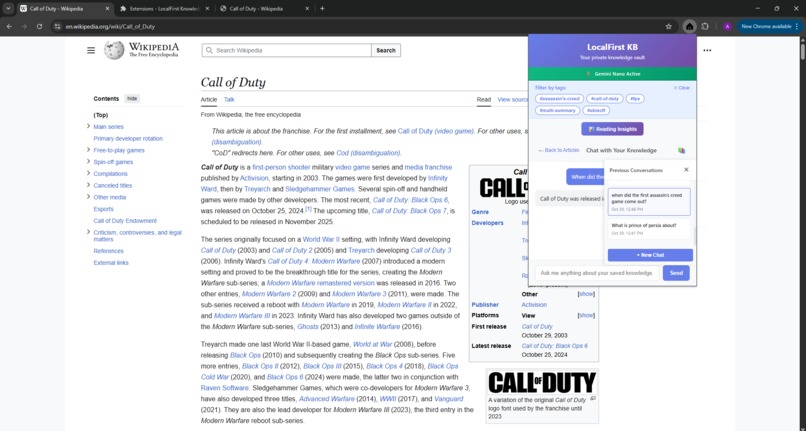This screenshot has height=431, width=806.
Task: Expand Criticism, controversies section
Action: pyautogui.click(x=88, y=232)
